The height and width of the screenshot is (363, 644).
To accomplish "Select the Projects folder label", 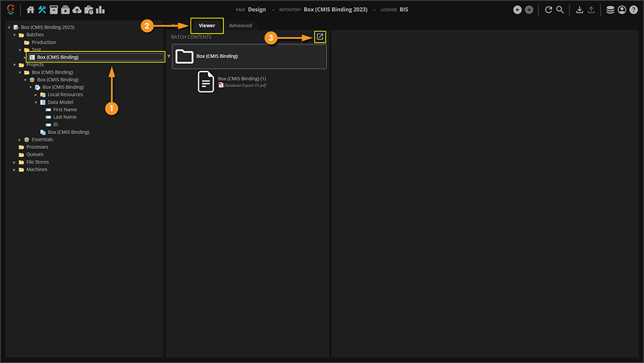I will click(x=35, y=64).
